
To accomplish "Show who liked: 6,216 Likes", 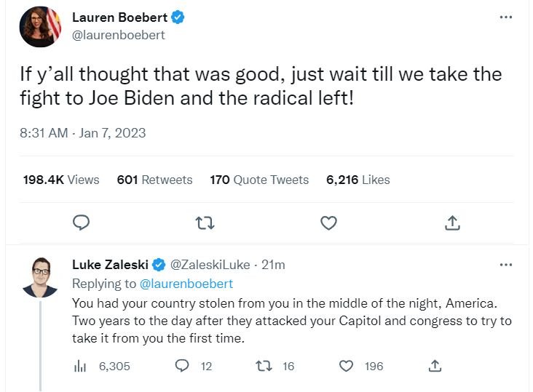I will (358, 180).
